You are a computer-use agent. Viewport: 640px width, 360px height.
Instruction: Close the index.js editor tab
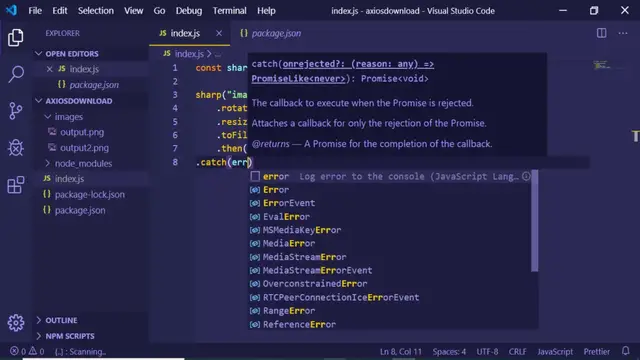[x=219, y=33]
